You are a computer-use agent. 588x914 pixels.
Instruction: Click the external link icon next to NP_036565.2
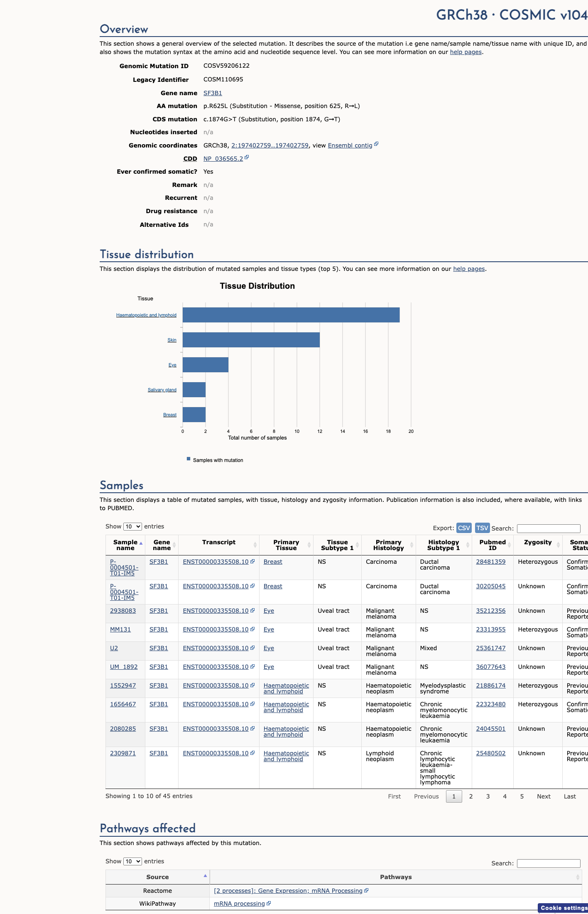coord(247,157)
